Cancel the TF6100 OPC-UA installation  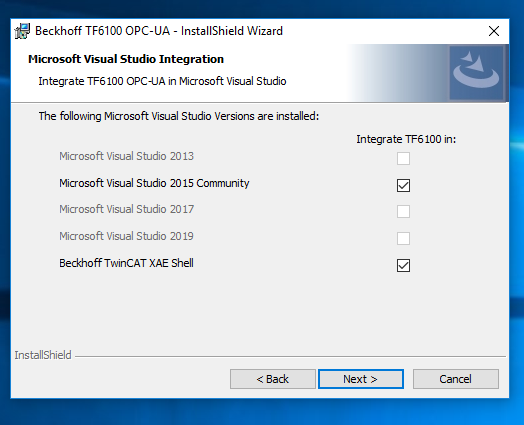[x=456, y=379]
